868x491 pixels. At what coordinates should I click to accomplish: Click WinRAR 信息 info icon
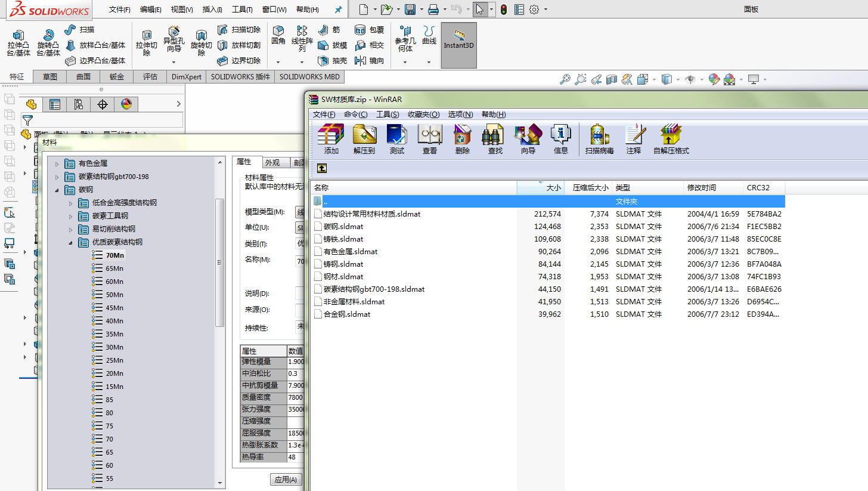(x=561, y=140)
